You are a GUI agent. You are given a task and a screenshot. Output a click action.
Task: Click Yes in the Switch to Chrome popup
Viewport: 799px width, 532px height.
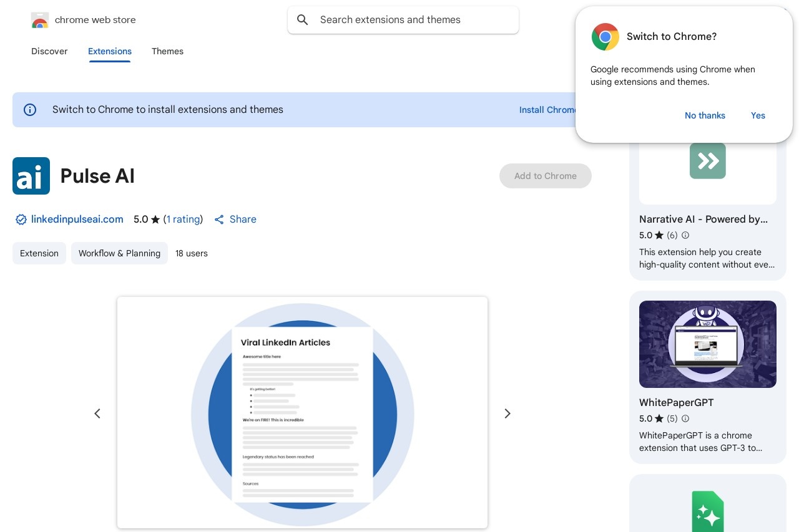click(758, 115)
